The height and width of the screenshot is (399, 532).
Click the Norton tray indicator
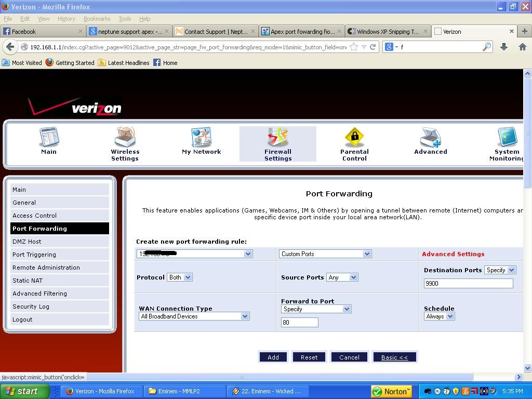click(x=392, y=391)
